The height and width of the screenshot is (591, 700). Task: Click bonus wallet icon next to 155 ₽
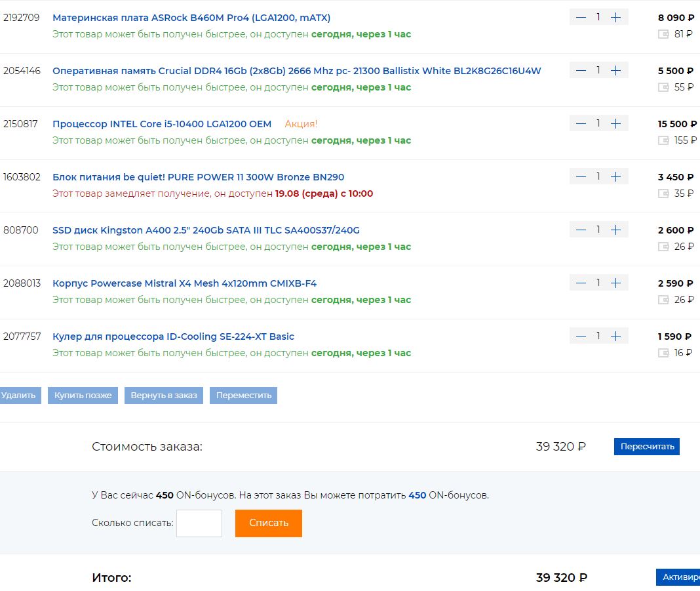[663, 141]
